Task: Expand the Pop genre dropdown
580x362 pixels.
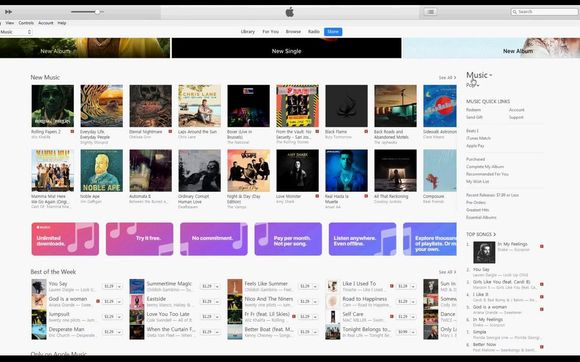Action: tap(473, 85)
